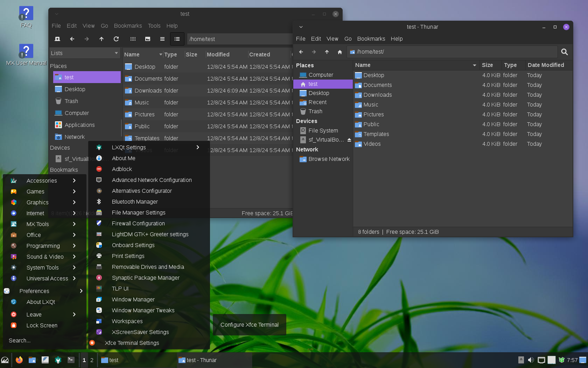Switch to thumbnail view in the test file manager
Image resolution: width=588 pixels, height=368 pixels.
pos(148,39)
